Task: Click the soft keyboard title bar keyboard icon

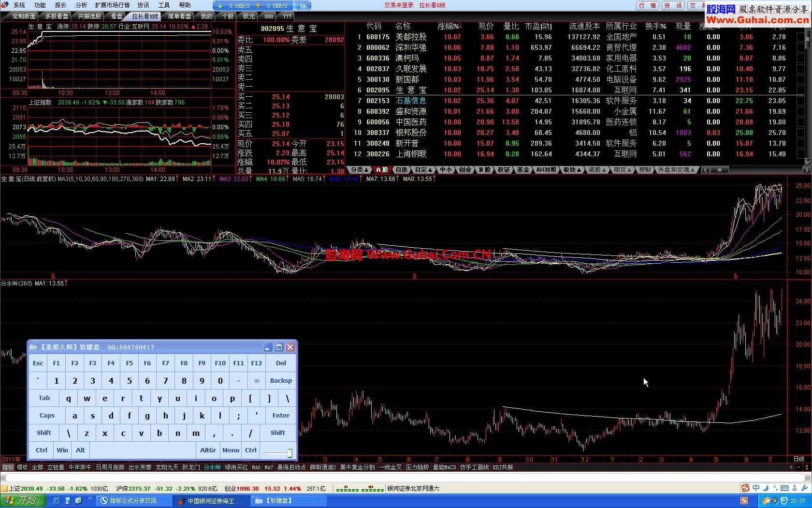Action: 33,347
